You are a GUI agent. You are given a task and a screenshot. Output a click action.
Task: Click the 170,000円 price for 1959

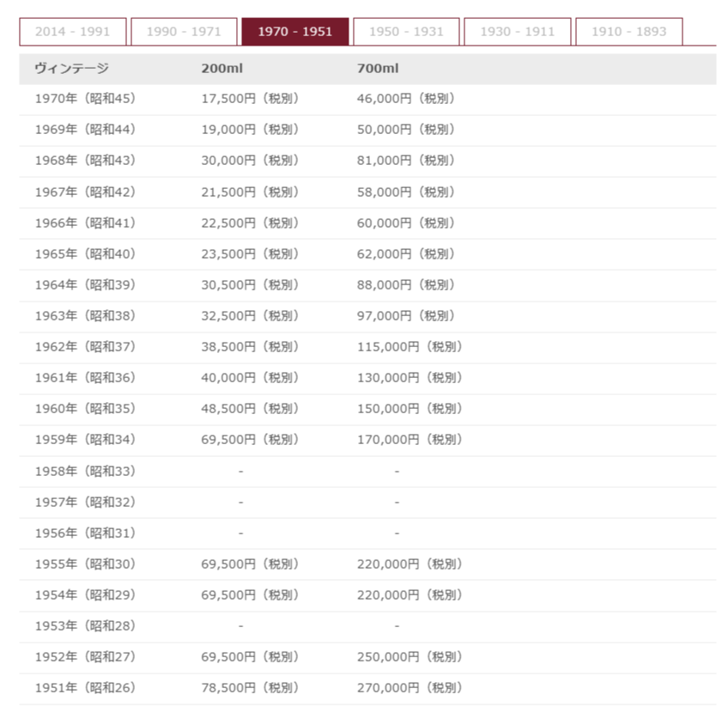pyautogui.click(x=409, y=439)
